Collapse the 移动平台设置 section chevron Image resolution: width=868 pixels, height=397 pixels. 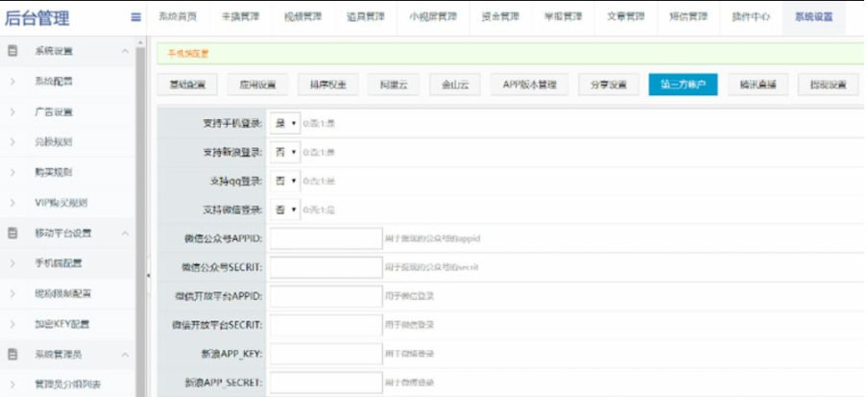click(126, 233)
